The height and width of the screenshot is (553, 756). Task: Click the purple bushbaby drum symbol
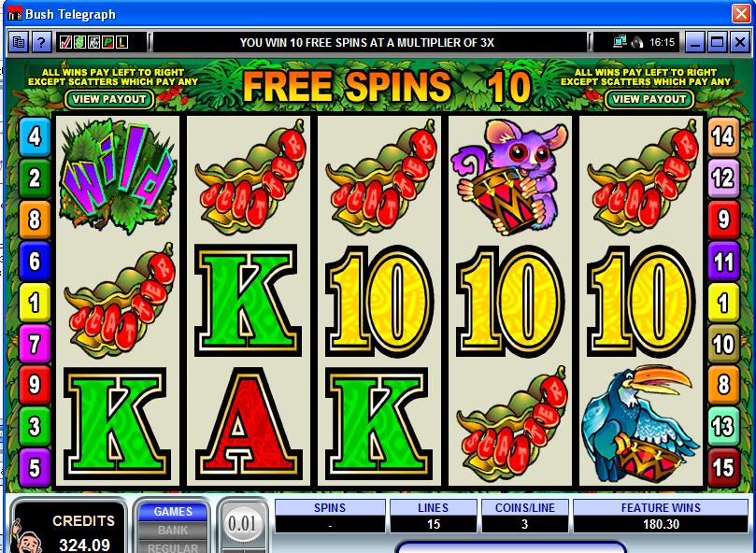[x=510, y=177]
